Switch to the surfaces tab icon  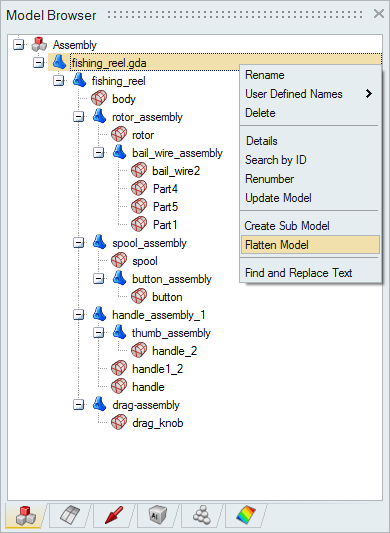coord(70,515)
